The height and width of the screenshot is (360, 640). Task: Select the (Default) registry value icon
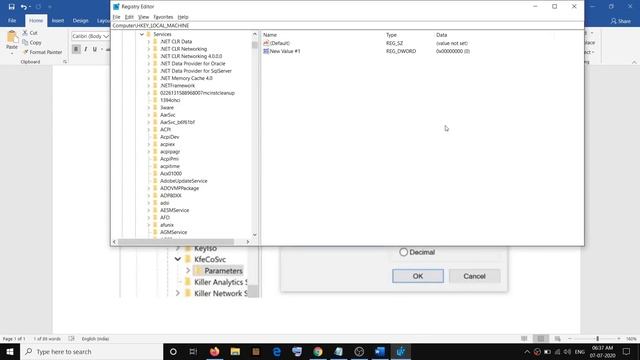266,43
